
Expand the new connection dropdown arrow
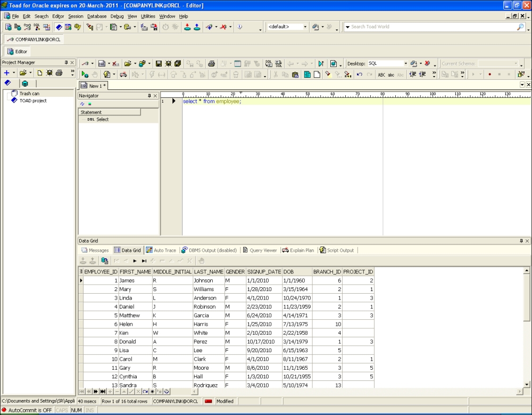pyautogui.click(x=92, y=63)
